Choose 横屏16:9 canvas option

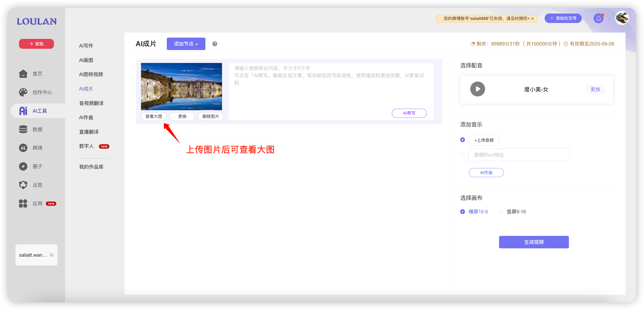tap(474, 212)
